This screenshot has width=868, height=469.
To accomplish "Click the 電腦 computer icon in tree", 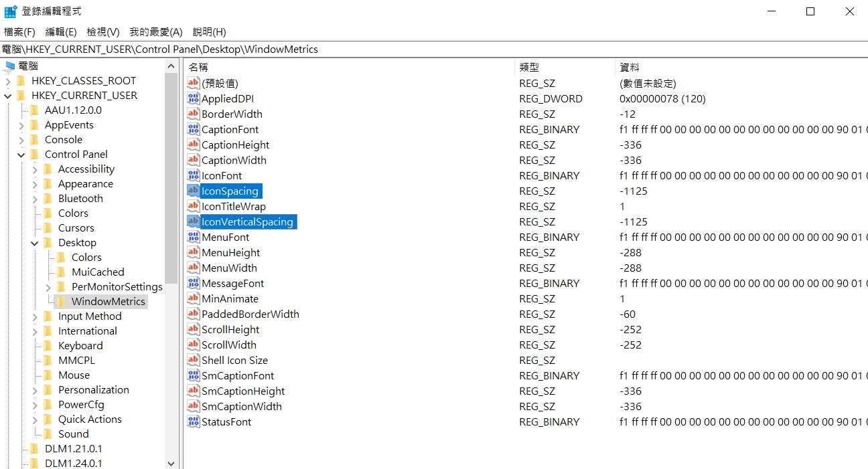I will pyautogui.click(x=10, y=66).
